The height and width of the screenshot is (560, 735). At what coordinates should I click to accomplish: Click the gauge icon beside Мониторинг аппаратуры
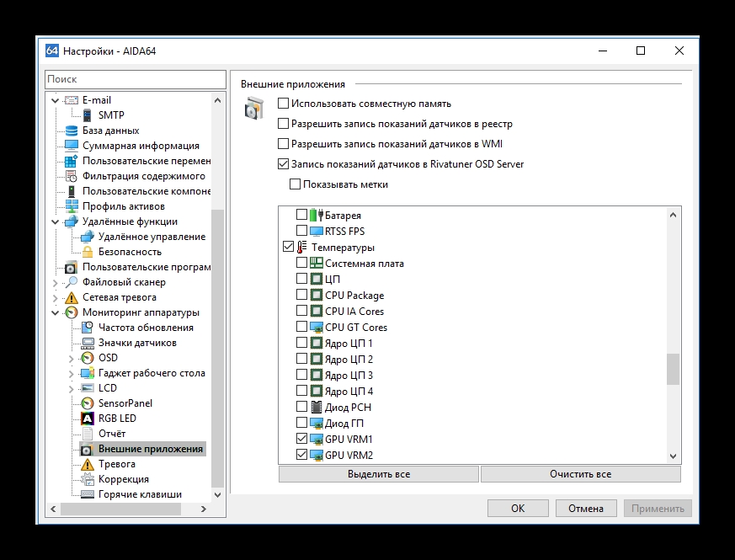tap(72, 312)
